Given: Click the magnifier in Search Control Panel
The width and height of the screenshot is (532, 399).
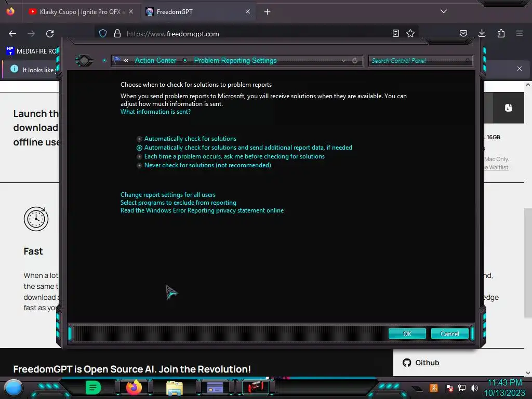Looking at the screenshot, I should coord(468,61).
